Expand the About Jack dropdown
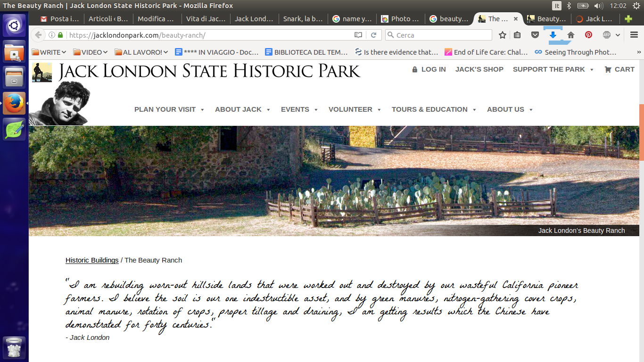 [x=242, y=109]
